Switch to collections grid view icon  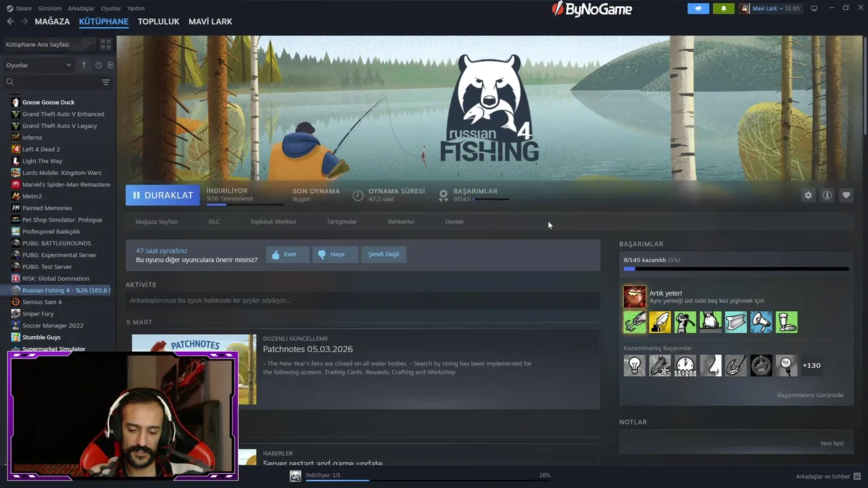[106, 44]
